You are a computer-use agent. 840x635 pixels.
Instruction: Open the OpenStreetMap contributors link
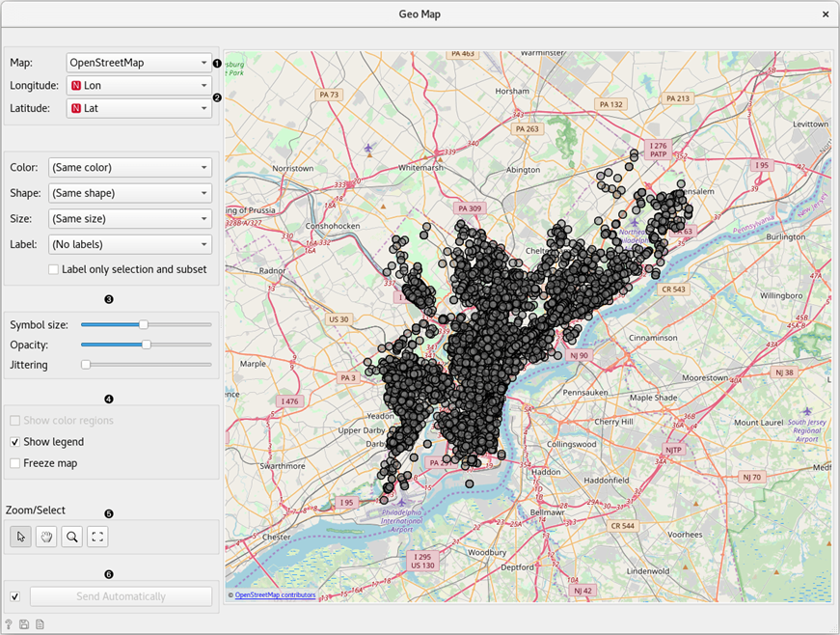click(x=275, y=594)
